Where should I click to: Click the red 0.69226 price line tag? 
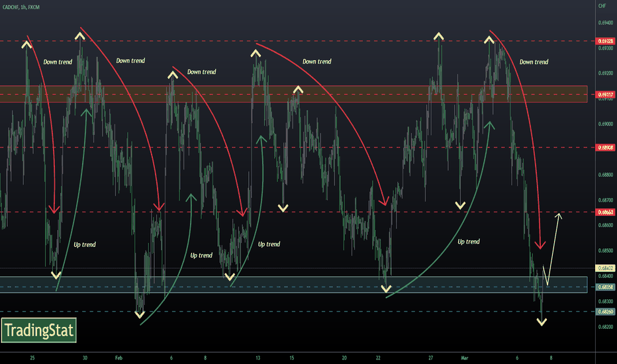(x=606, y=41)
